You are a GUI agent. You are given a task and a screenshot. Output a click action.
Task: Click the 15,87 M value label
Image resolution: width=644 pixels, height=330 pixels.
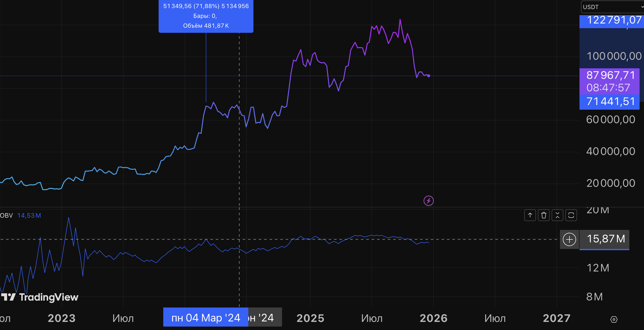pos(605,239)
